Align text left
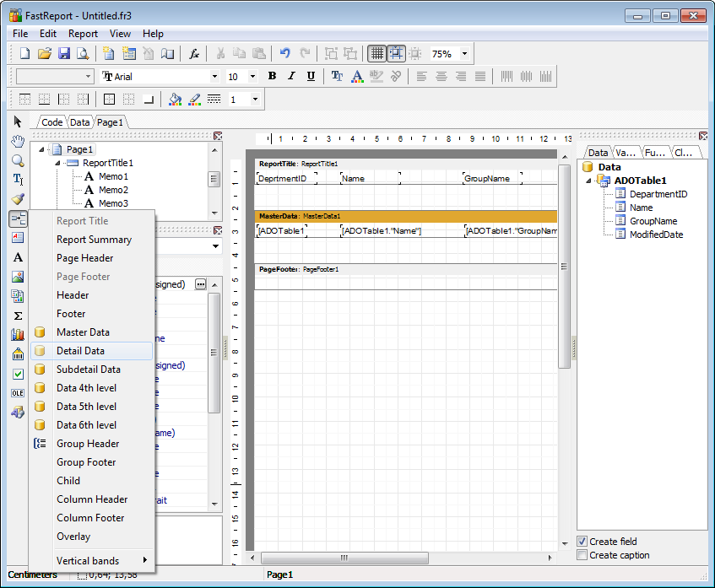This screenshot has width=715, height=588. 422,76
